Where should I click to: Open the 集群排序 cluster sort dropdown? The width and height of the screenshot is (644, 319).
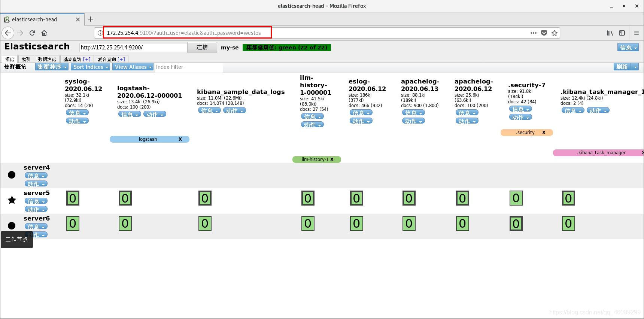[x=52, y=67]
